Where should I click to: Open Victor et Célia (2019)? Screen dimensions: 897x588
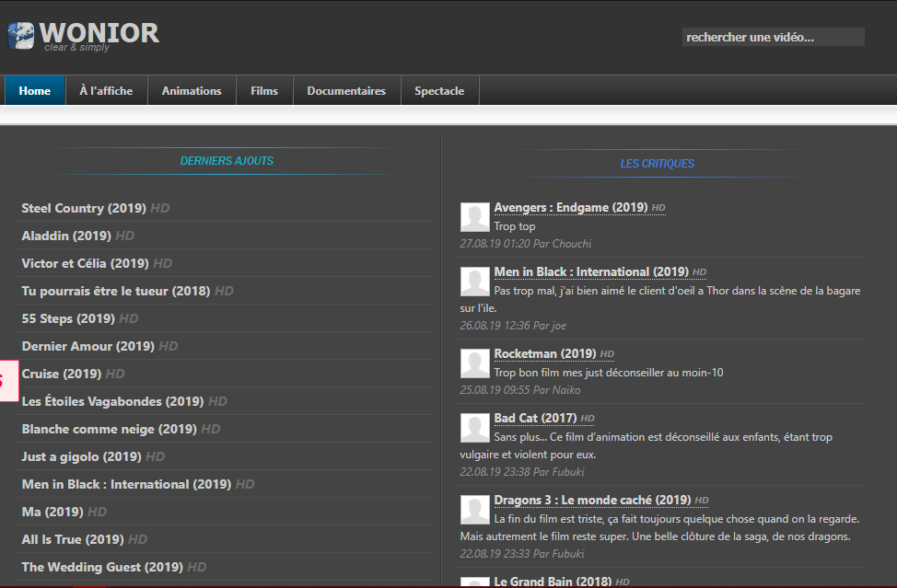(x=86, y=263)
